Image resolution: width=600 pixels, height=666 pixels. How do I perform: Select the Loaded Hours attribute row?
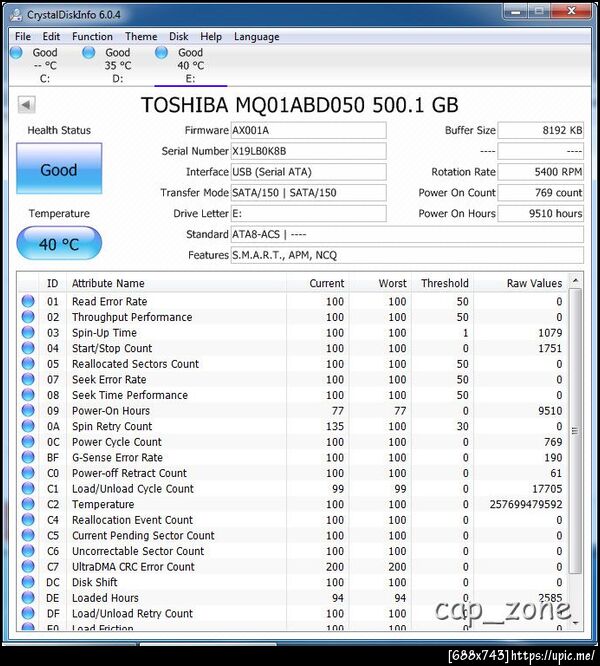293,598
